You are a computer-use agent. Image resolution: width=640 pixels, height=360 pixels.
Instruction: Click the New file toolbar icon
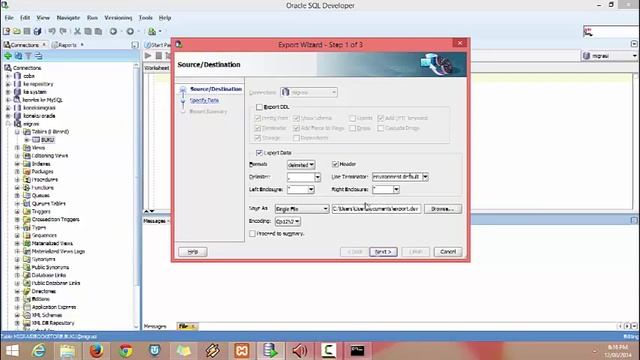click(x=6, y=31)
